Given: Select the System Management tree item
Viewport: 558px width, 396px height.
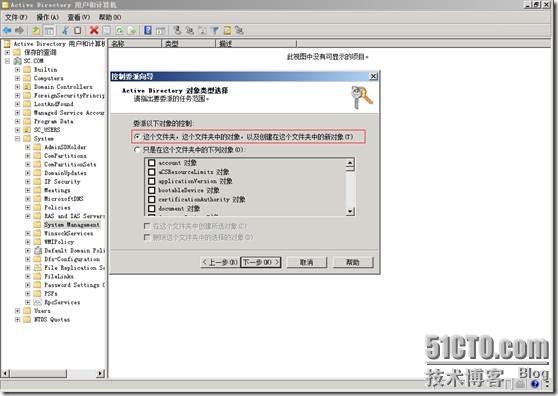Looking at the screenshot, I should pos(72,225).
